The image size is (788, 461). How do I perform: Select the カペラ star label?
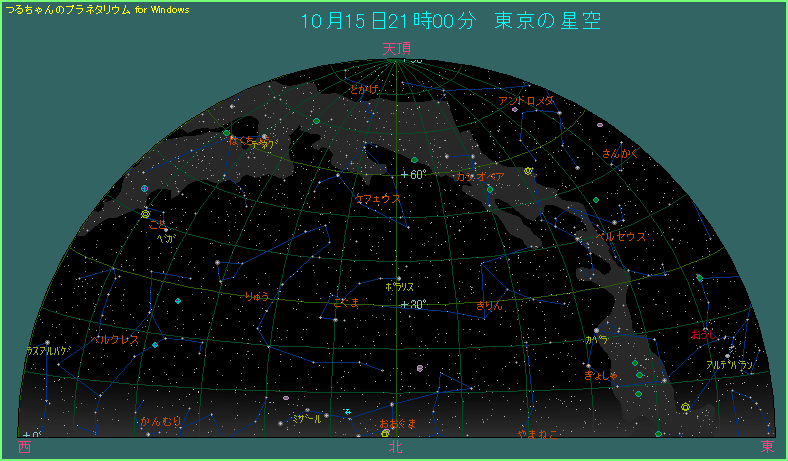tap(596, 340)
